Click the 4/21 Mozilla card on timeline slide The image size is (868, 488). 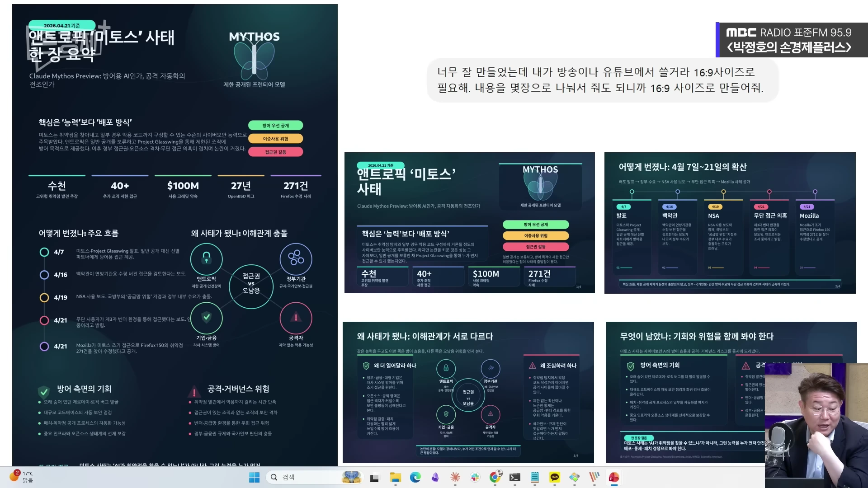click(815, 236)
